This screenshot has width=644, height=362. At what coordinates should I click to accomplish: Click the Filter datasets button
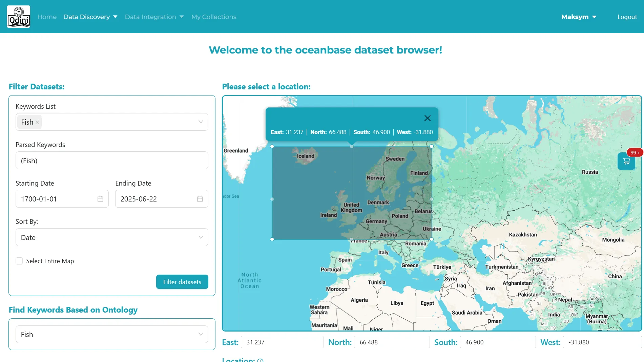[182, 282]
